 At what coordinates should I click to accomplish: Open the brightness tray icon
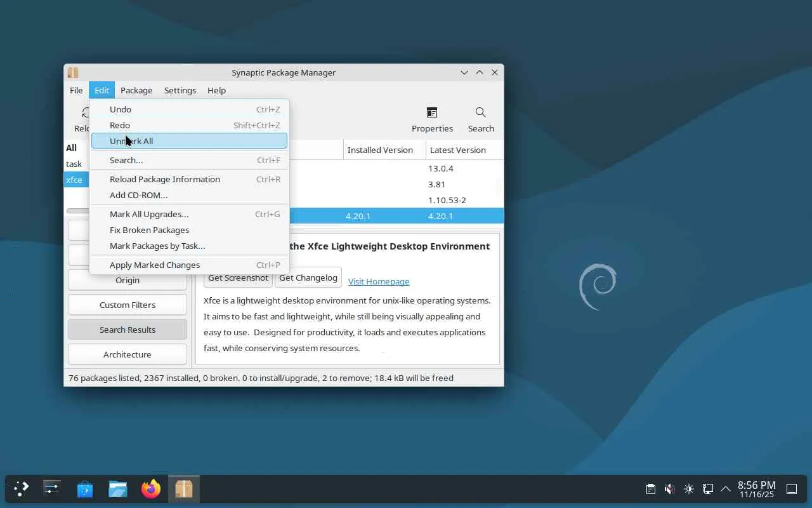coord(689,489)
